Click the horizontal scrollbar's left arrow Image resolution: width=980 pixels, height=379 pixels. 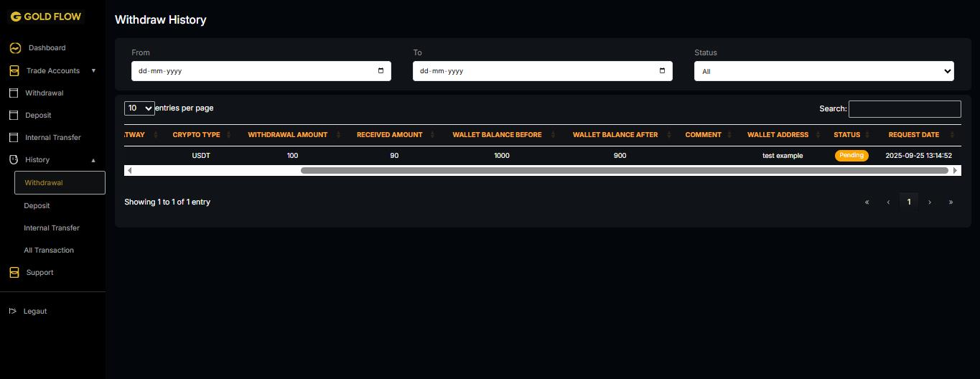[129, 170]
